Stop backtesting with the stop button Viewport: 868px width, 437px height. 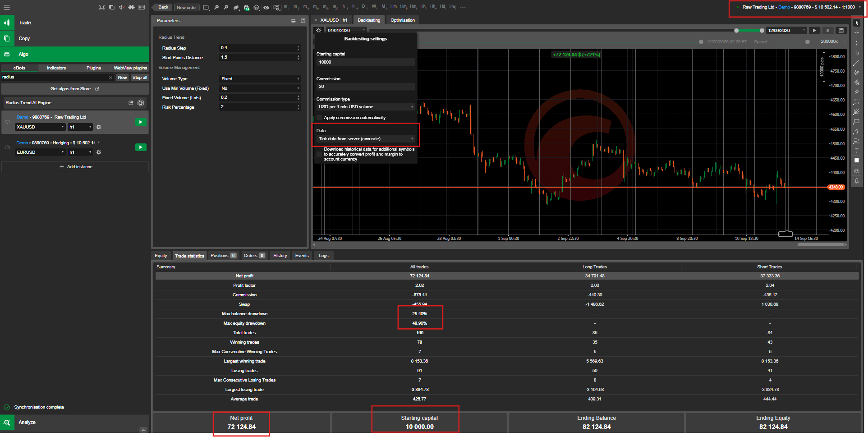pyautogui.click(x=828, y=30)
